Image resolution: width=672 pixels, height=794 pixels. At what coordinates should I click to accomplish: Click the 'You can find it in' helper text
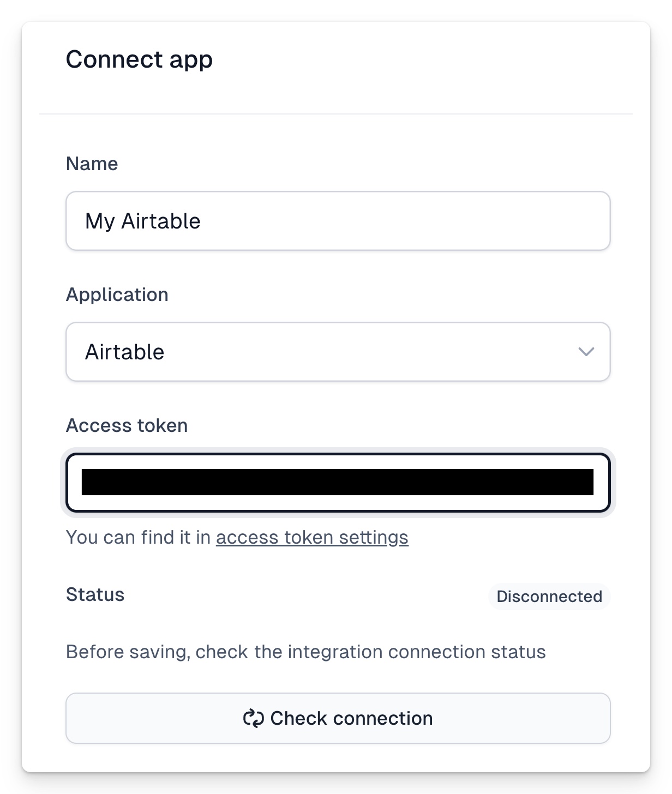pos(139,538)
